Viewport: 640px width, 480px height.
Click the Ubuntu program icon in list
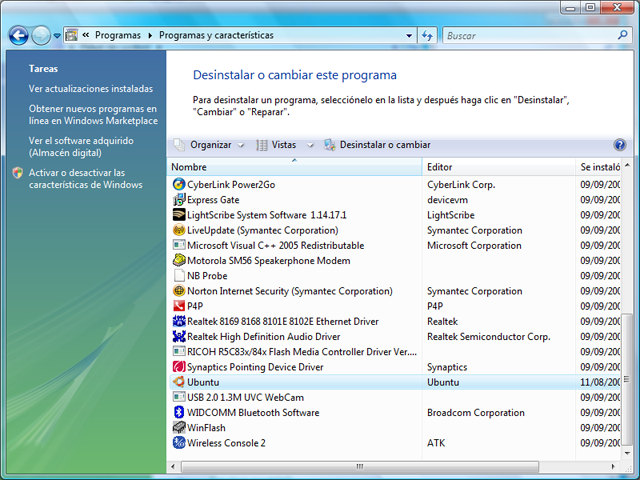179,382
